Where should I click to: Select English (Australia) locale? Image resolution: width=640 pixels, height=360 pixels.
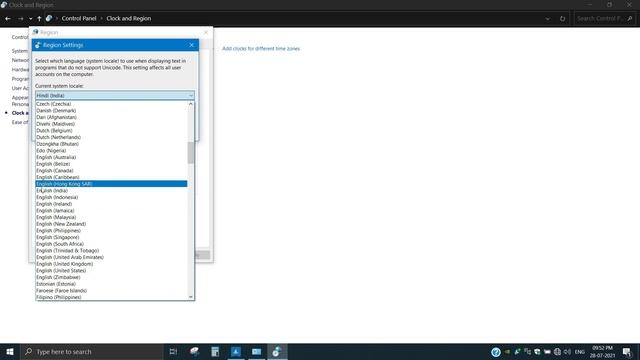111,157
